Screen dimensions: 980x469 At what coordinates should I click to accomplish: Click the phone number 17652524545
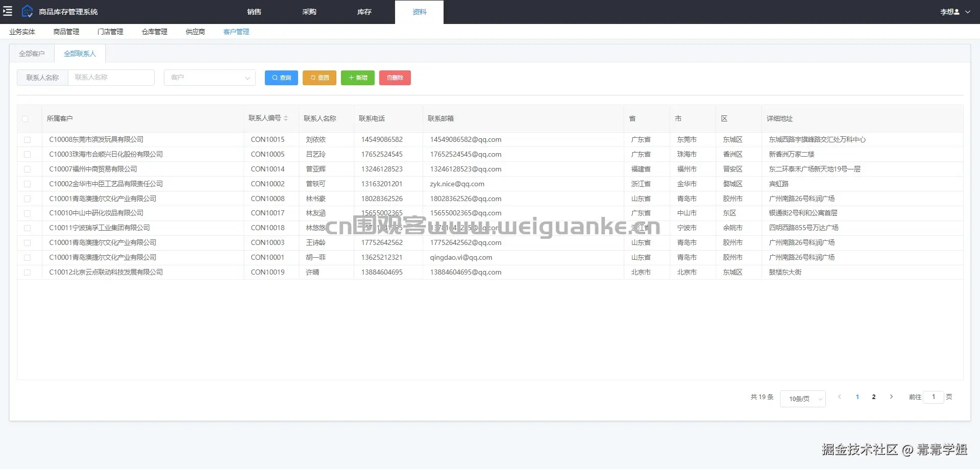click(382, 154)
